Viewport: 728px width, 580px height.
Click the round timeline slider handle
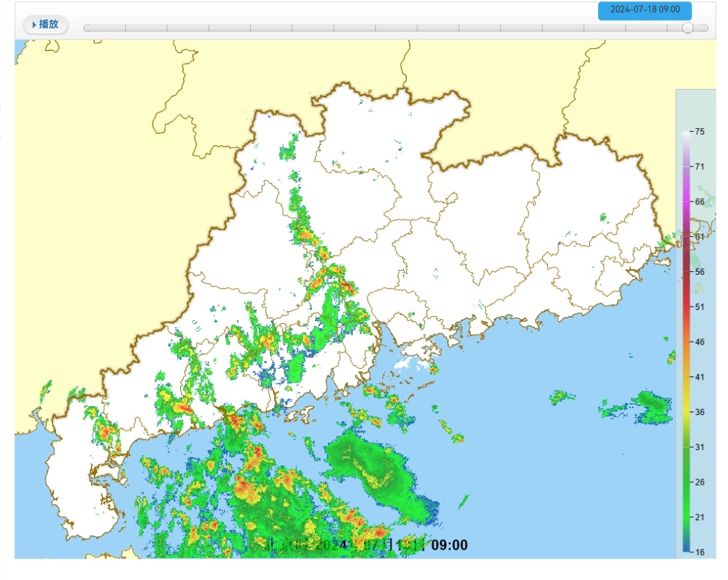(687, 28)
